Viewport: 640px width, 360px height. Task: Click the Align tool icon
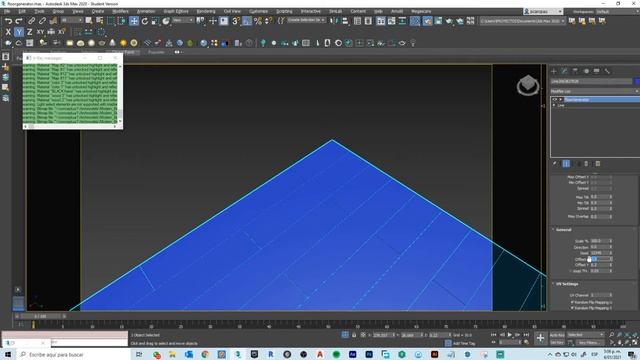point(345,21)
